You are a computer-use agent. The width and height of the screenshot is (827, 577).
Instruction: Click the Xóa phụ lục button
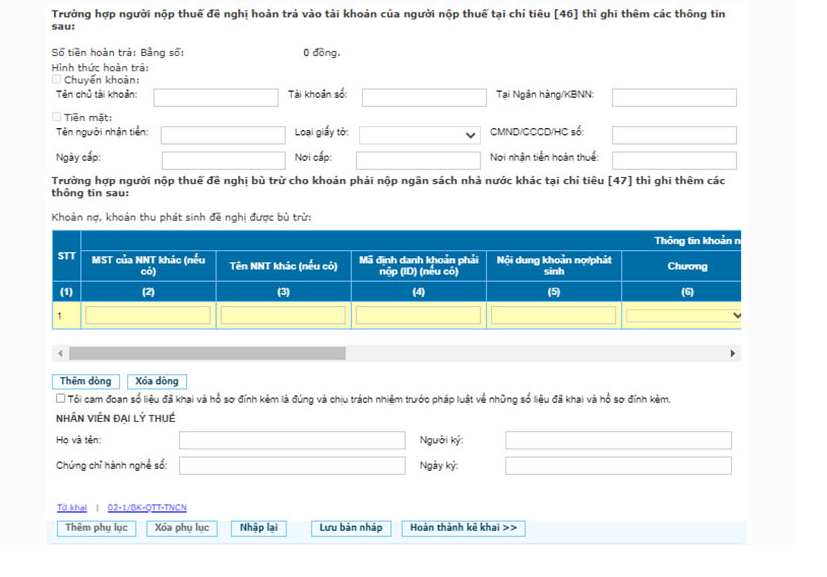coord(182,528)
